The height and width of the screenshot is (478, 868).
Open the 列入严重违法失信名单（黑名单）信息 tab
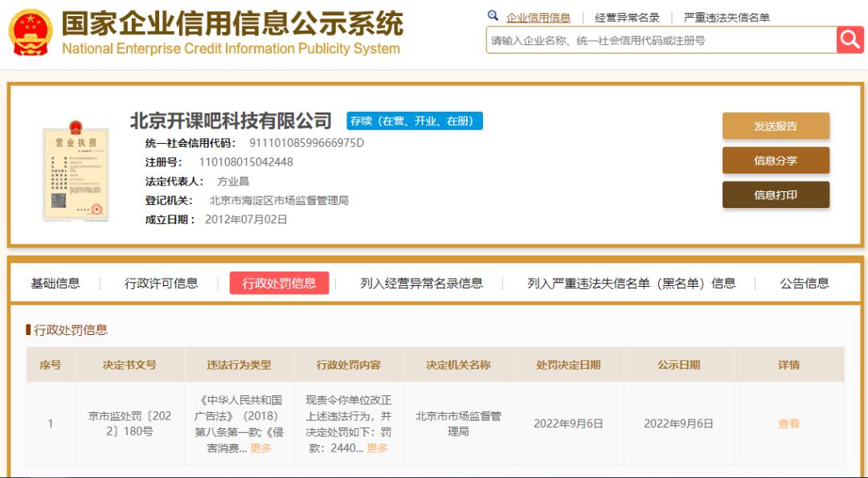(631, 284)
